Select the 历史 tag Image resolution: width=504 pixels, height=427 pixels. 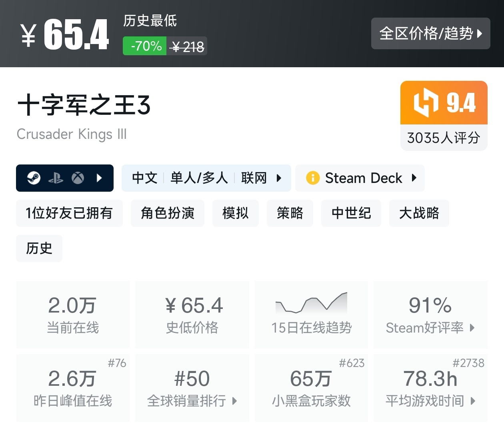(39, 248)
